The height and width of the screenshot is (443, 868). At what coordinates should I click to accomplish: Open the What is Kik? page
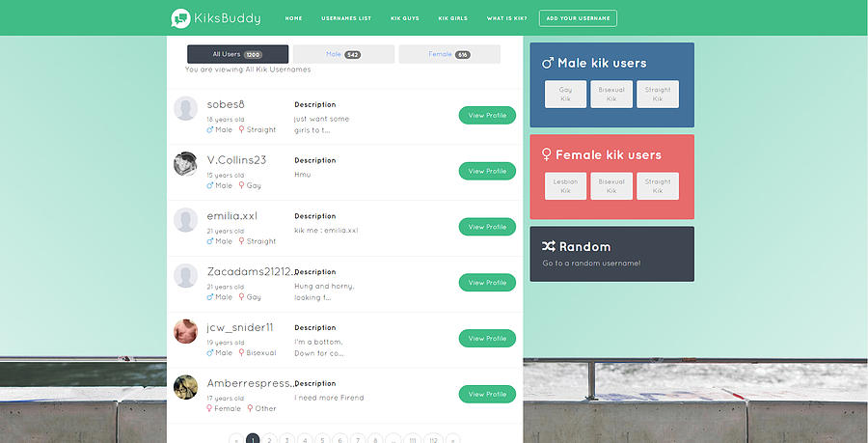pos(506,18)
